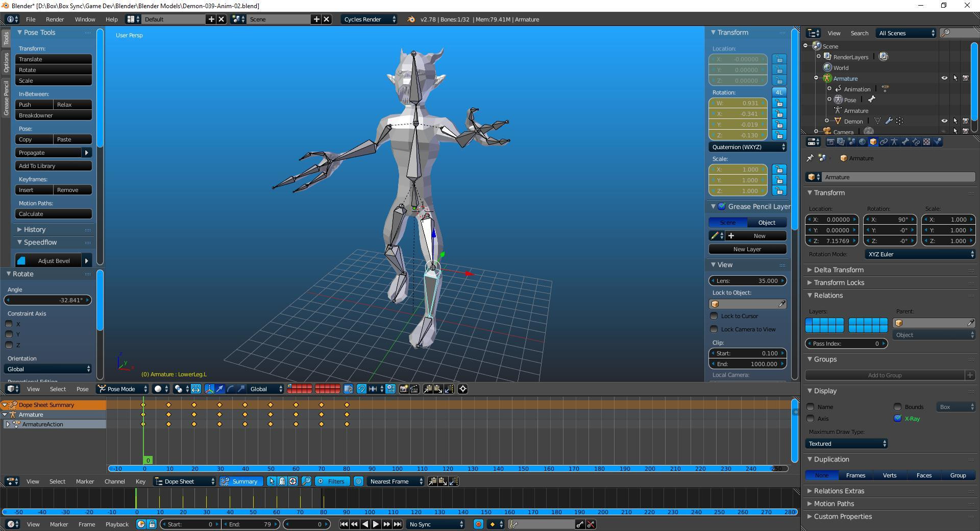This screenshot has height=531, width=980.
Task: Open the Object Constraints chain-link tab
Action: [x=884, y=142]
